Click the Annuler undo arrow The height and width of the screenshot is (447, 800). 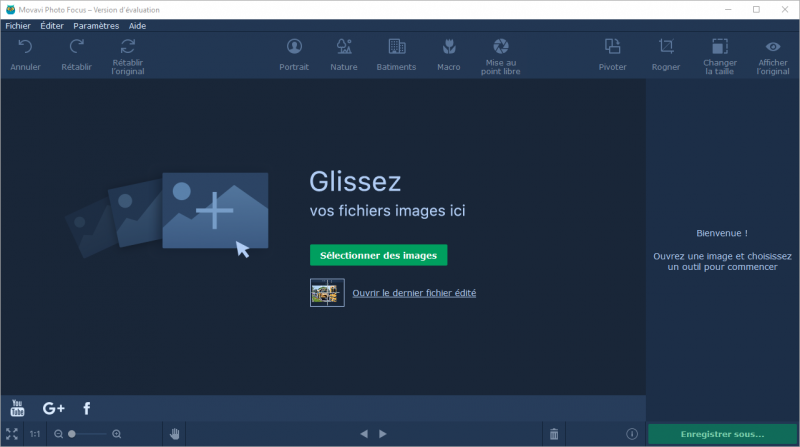(25, 47)
